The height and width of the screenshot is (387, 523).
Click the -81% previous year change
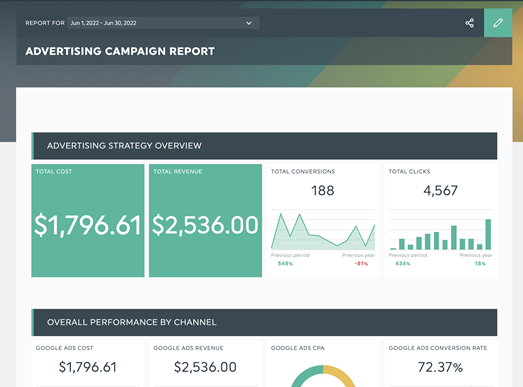click(361, 264)
